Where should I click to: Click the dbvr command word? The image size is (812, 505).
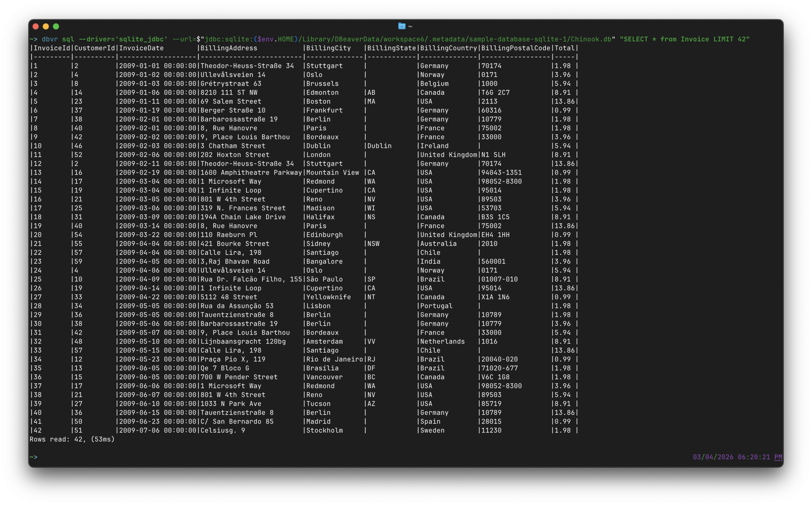point(49,39)
